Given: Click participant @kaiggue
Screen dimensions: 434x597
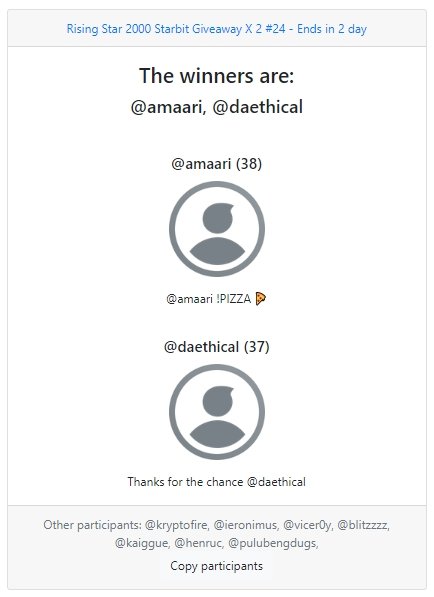Looking at the screenshot, I should (142, 543).
